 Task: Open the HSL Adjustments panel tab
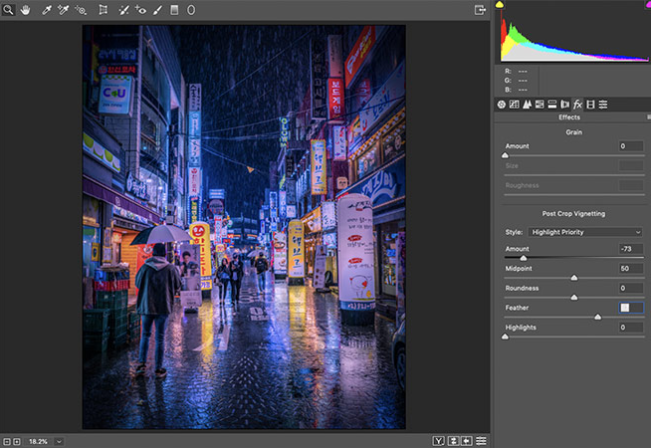[539, 105]
